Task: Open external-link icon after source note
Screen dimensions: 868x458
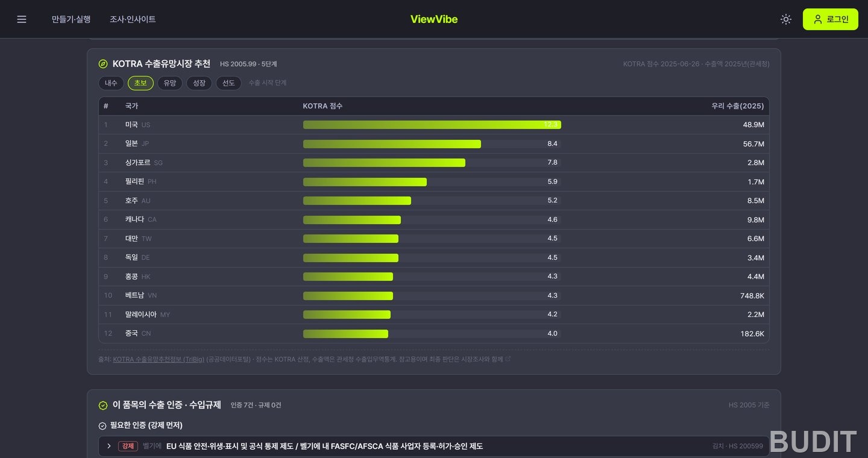Action: point(508,359)
